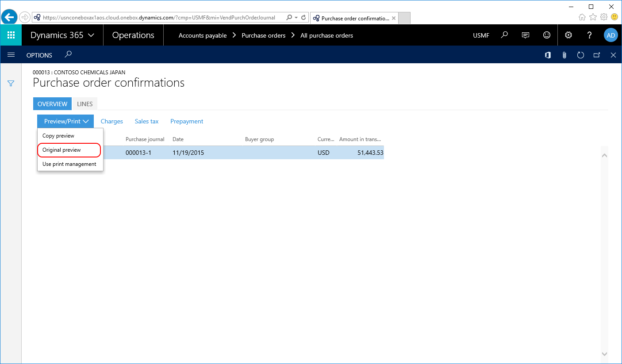Click the Currency column header
The image size is (622, 364).
[326, 139]
